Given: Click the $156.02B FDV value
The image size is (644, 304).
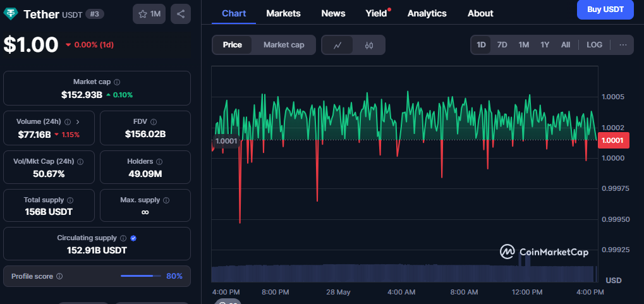Looking at the screenshot, I should coord(145,134).
